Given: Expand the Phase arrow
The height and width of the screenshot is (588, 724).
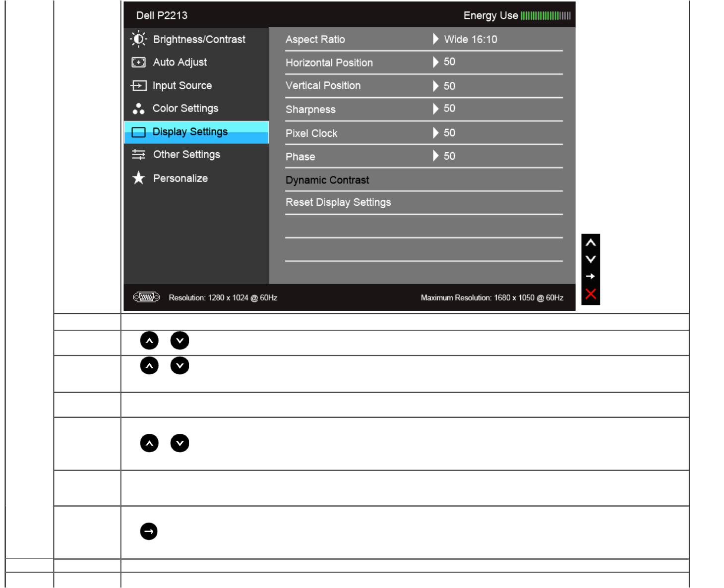Looking at the screenshot, I should [435, 156].
